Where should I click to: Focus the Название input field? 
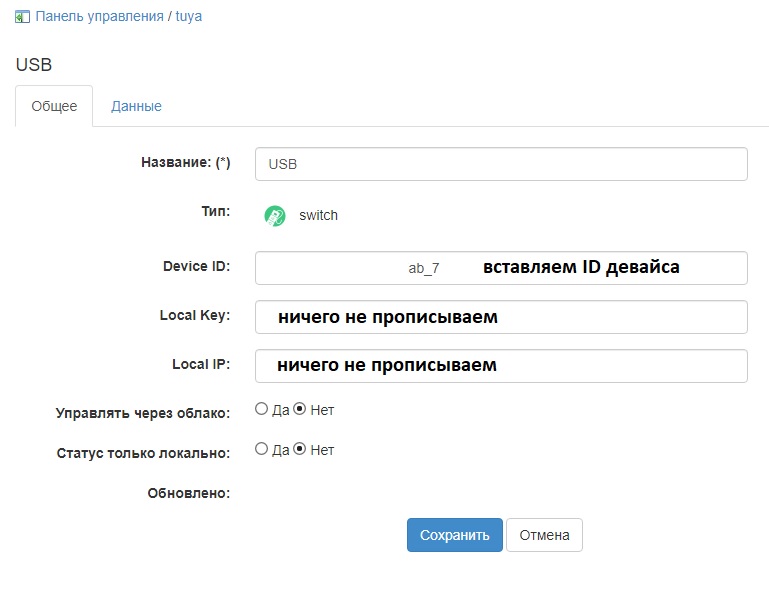pos(501,164)
